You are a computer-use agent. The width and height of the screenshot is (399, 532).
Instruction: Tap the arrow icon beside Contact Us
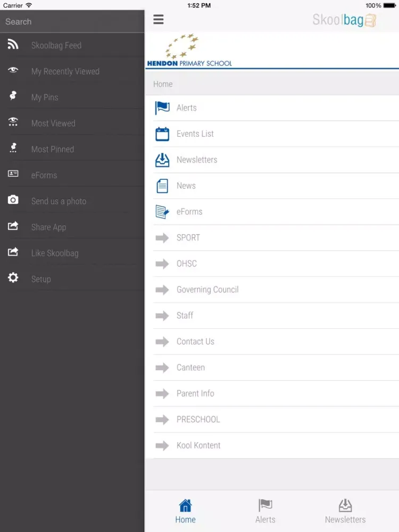(162, 342)
